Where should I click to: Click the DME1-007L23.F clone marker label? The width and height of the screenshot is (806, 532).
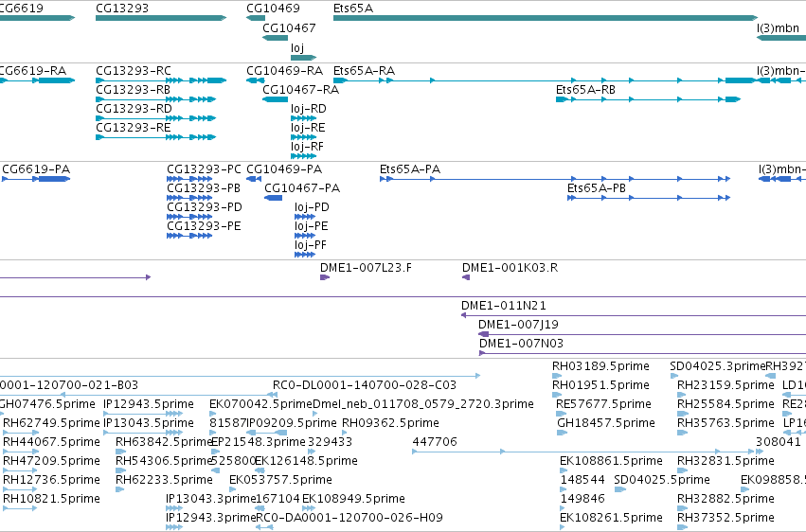pos(366,268)
